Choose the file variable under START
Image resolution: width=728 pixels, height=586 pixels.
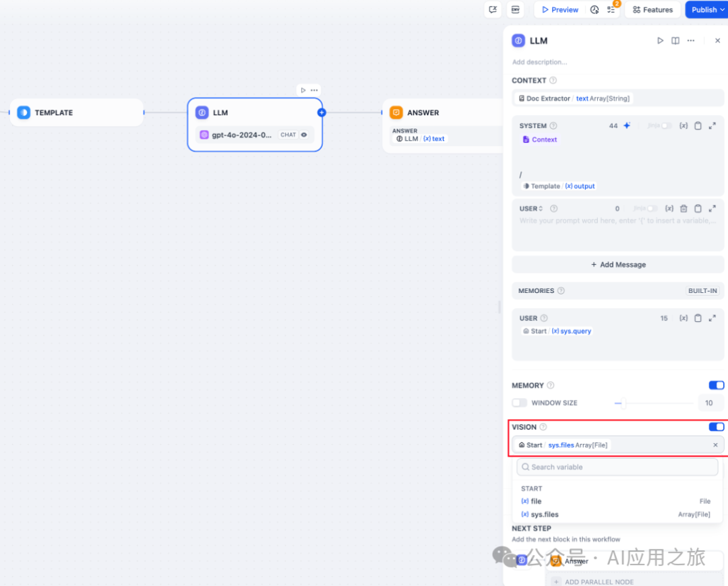(536, 501)
